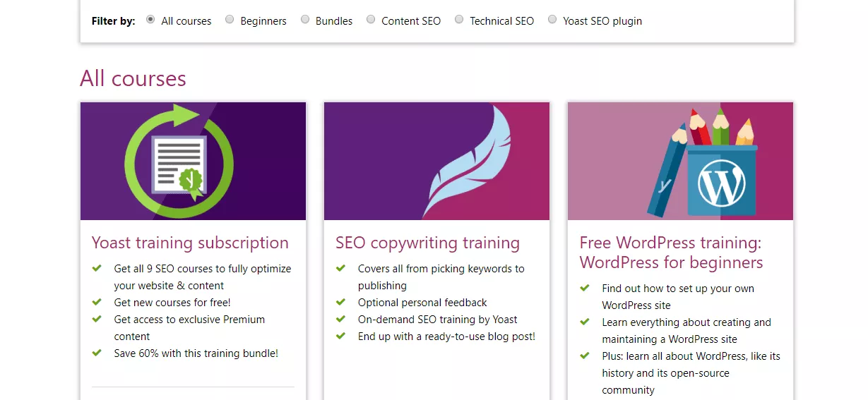Click checkmark beside On-demand SEO training

340,319
